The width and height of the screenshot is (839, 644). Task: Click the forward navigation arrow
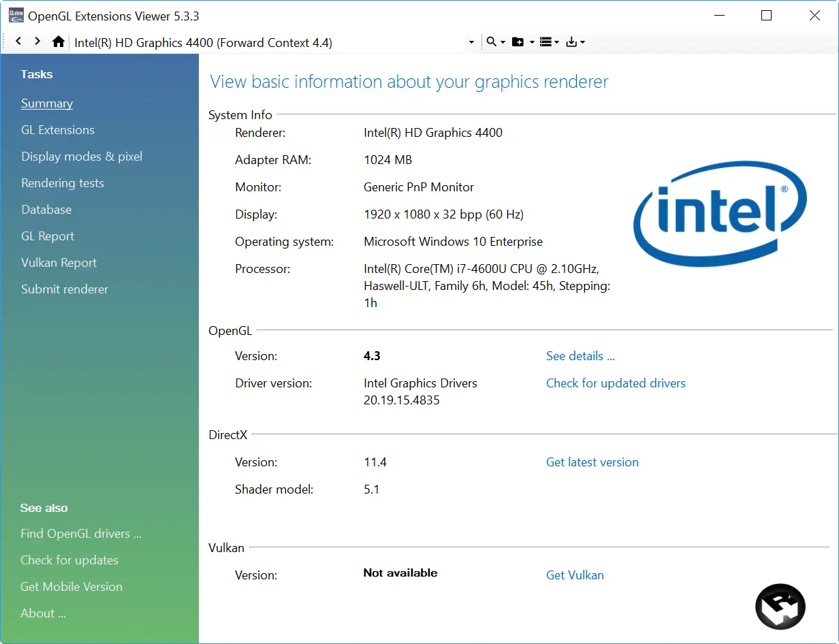(x=37, y=42)
